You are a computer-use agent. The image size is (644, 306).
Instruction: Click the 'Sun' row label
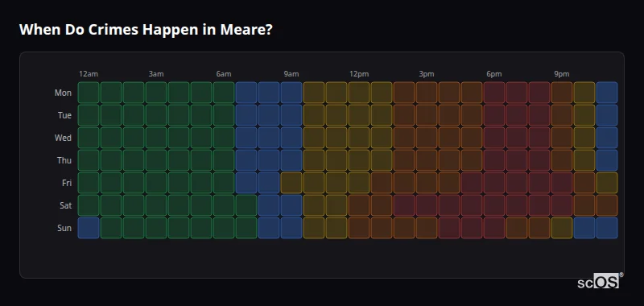coord(64,229)
